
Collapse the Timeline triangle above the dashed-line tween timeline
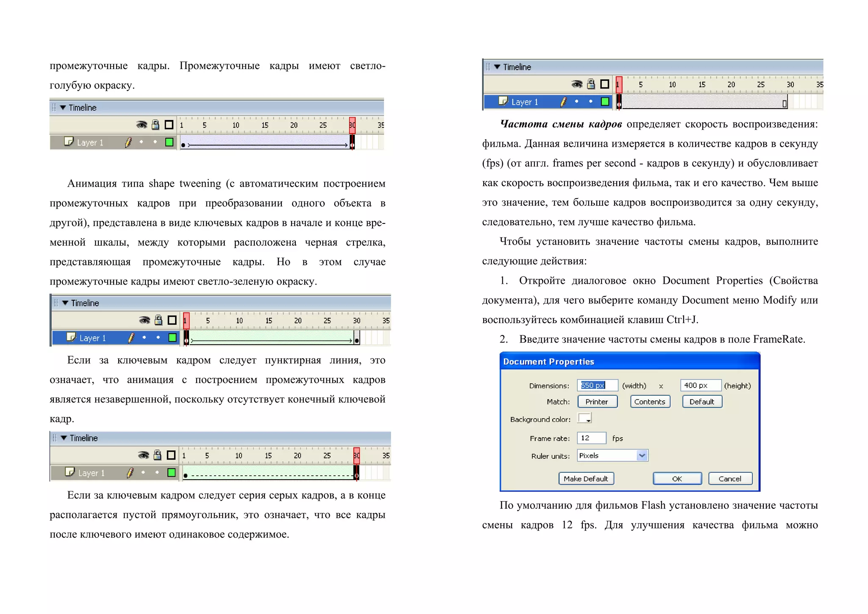click(64, 438)
